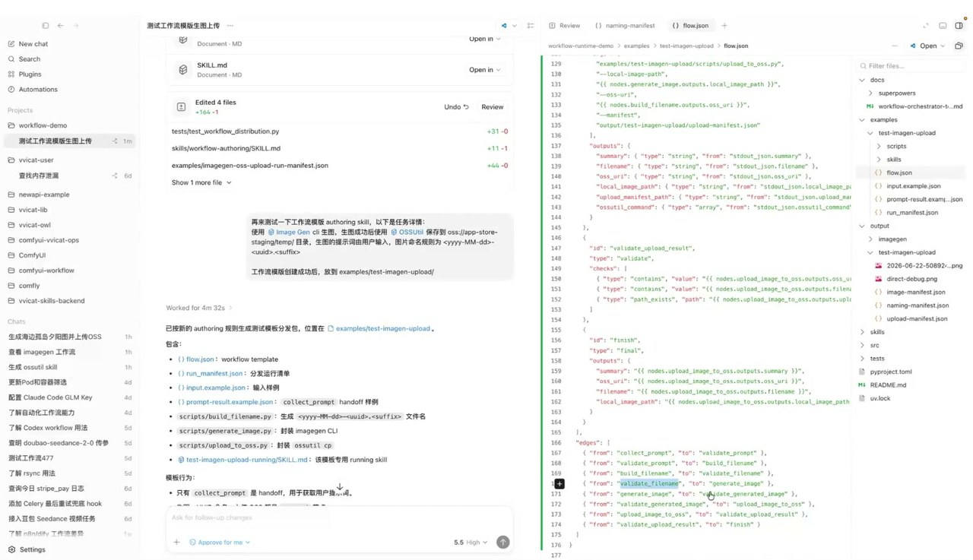Expand Worked for 4m 32s details
Screen dimensions: 973x560
coord(199,308)
